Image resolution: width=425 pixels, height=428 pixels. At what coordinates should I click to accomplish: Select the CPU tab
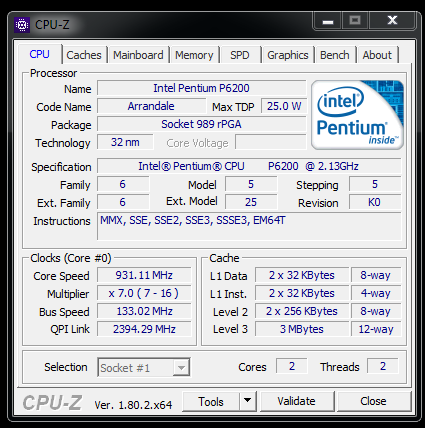click(x=39, y=54)
